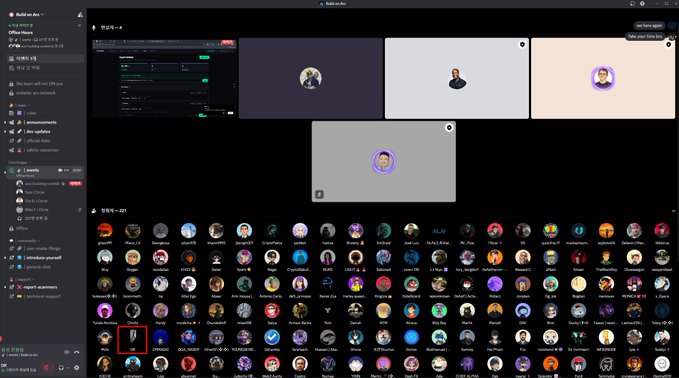Click the CryptoPoeta audience avatar

[x=272, y=231]
